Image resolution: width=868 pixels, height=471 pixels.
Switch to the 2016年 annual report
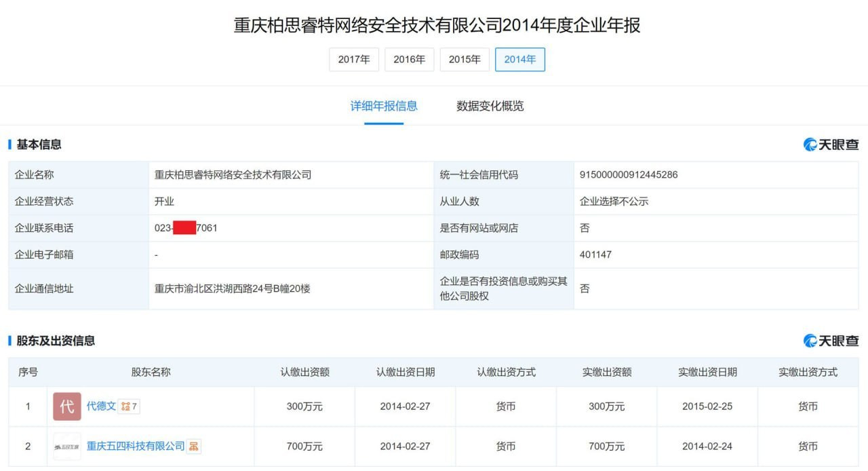tap(409, 60)
